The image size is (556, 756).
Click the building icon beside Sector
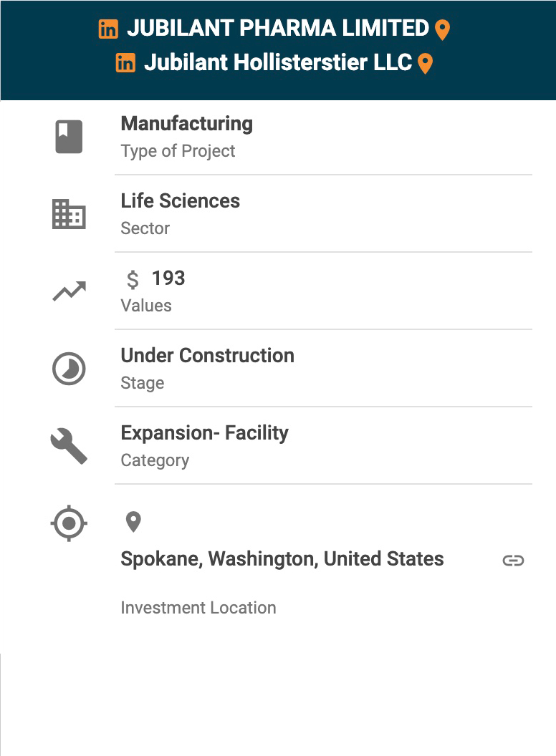pos(69,214)
